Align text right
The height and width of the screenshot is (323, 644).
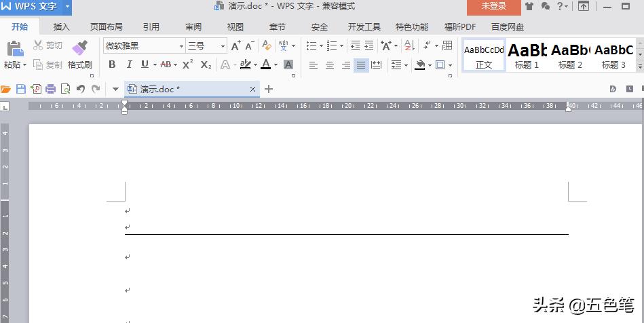pos(346,64)
